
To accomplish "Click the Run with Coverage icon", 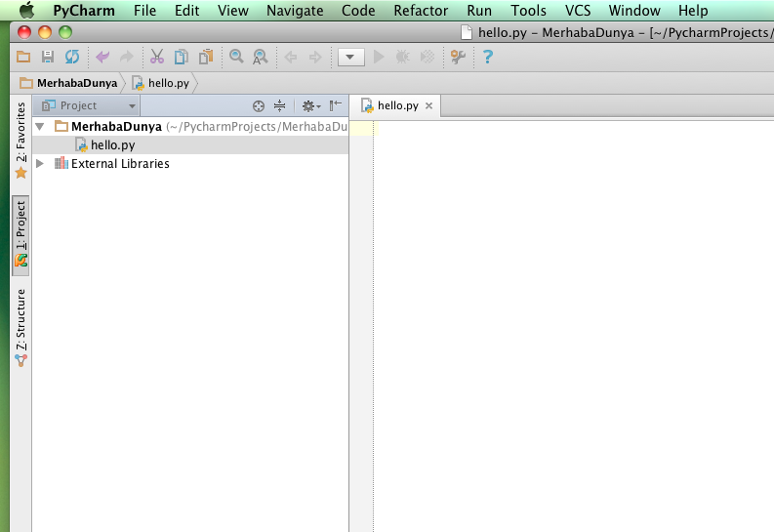I will click(x=428, y=58).
